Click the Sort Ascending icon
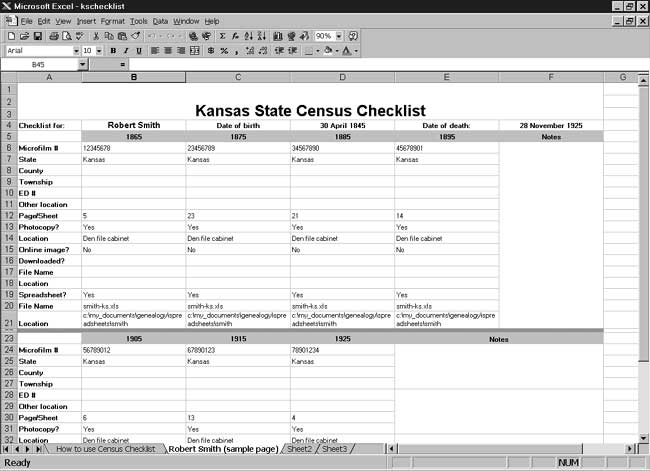This screenshot has width=650, height=471. click(x=249, y=36)
